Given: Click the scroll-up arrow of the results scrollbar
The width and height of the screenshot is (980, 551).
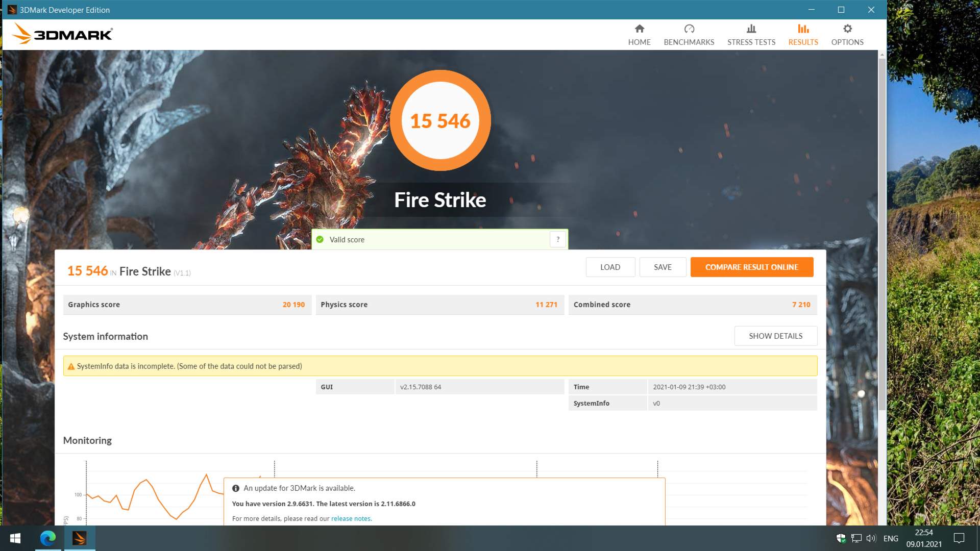Looking at the screenshot, I should click(x=882, y=54).
